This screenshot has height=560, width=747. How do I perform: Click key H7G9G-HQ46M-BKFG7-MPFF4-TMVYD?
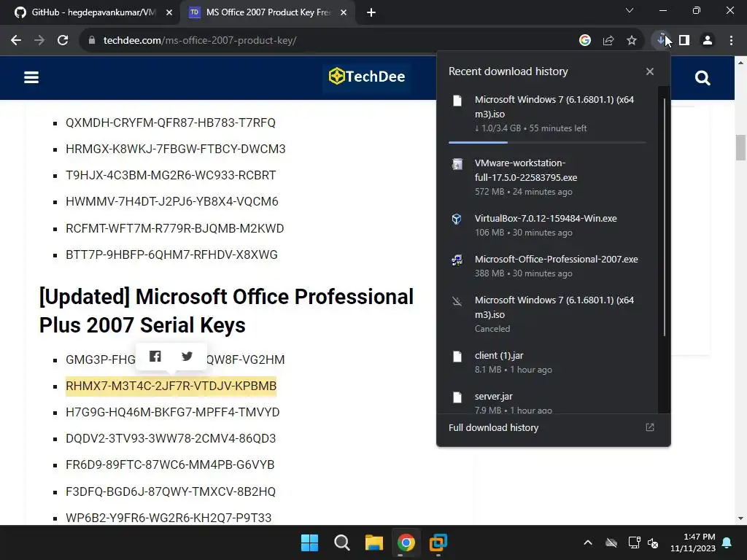[172, 413]
